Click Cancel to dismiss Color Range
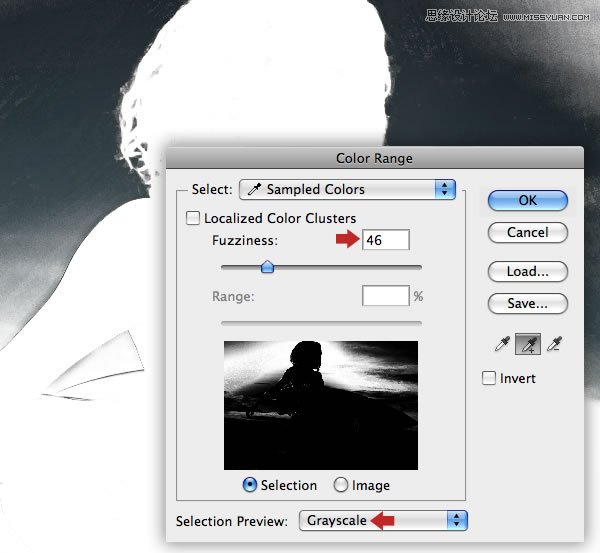Viewport: 600px width, 553px height. [x=527, y=232]
